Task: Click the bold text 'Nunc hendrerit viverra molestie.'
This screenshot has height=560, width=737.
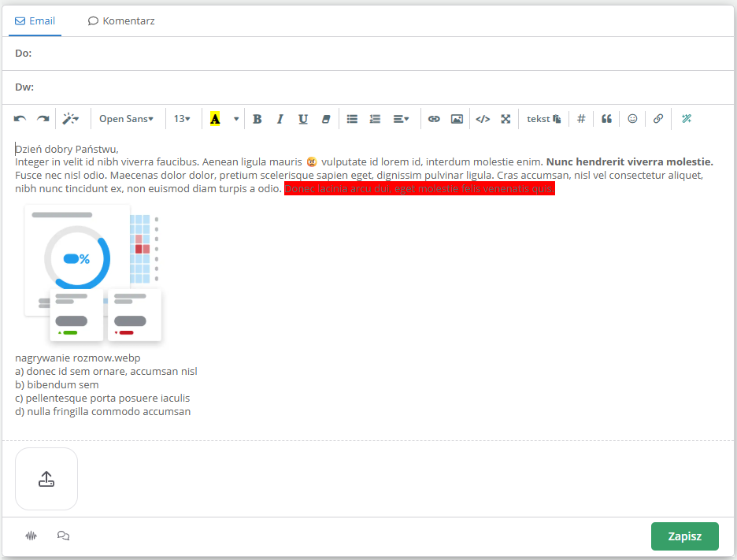Action: tap(630, 161)
